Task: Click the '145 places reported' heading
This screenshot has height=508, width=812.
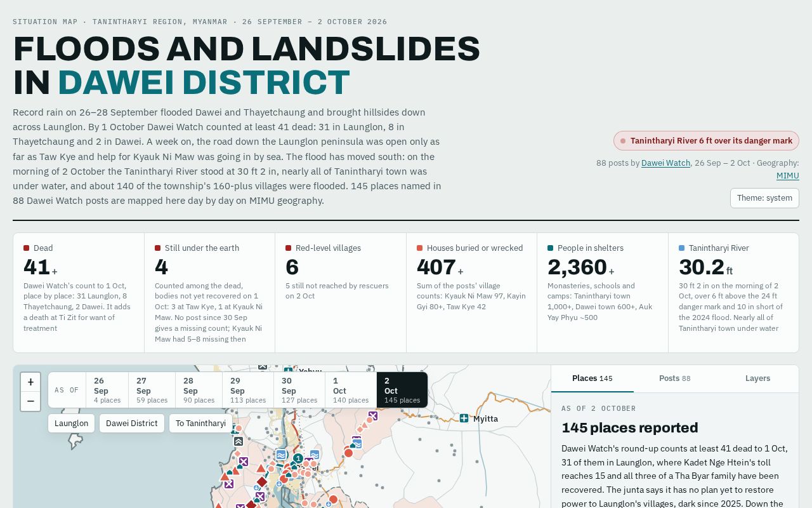Action: (630, 428)
